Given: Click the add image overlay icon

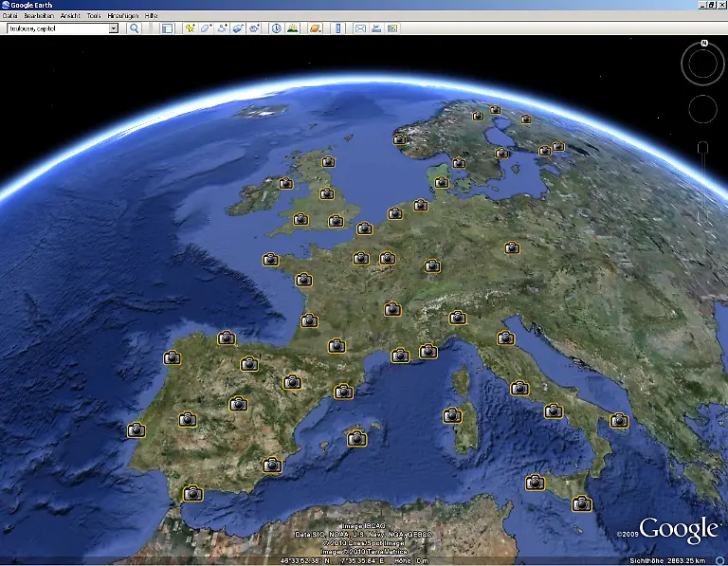Looking at the screenshot, I should pyautogui.click(x=238, y=28).
